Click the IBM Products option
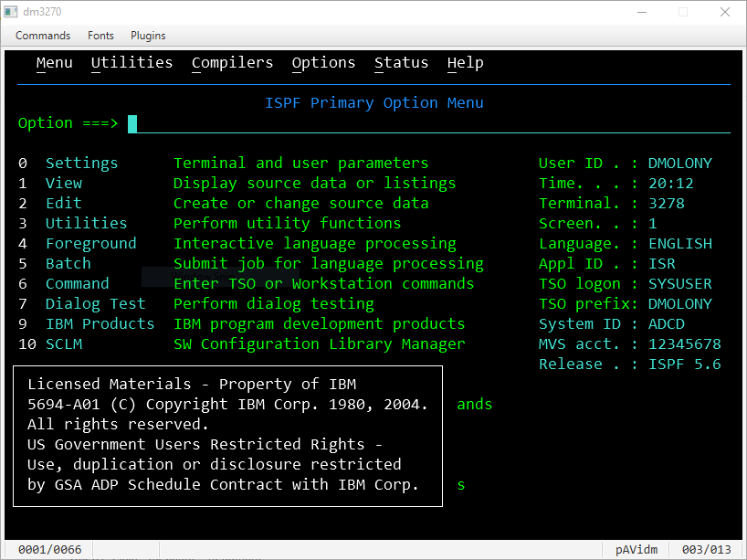 click(100, 323)
